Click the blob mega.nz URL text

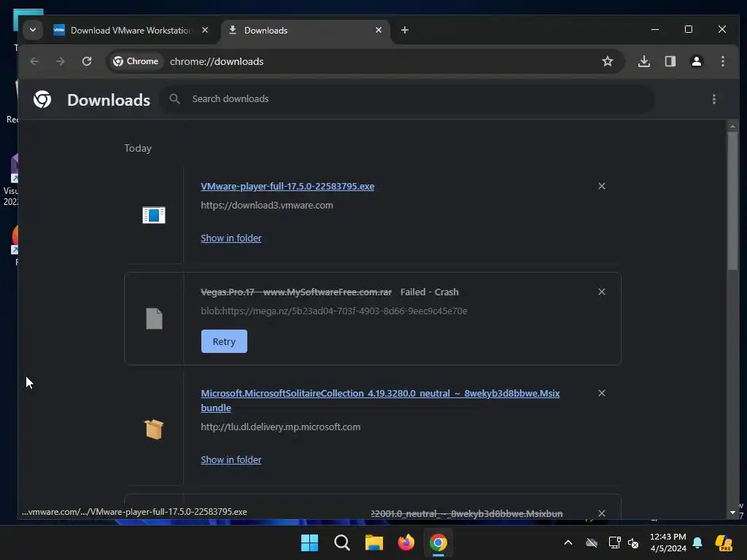coord(334,311)
